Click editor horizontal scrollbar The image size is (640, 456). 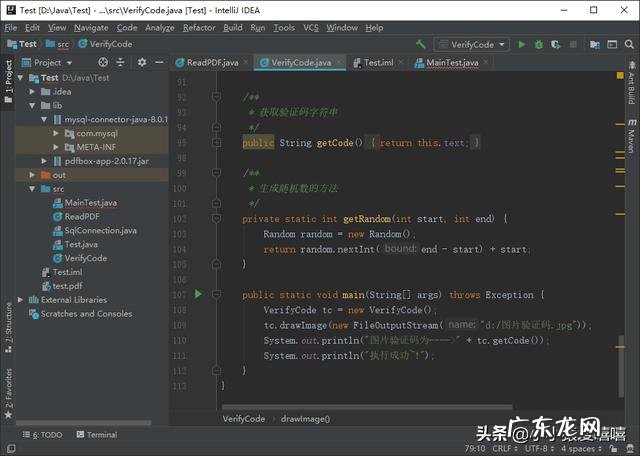(x=367, y=407)
